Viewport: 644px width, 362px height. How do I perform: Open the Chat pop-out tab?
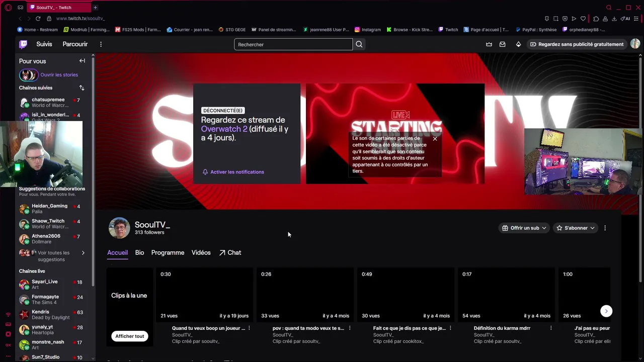(230, 253)
